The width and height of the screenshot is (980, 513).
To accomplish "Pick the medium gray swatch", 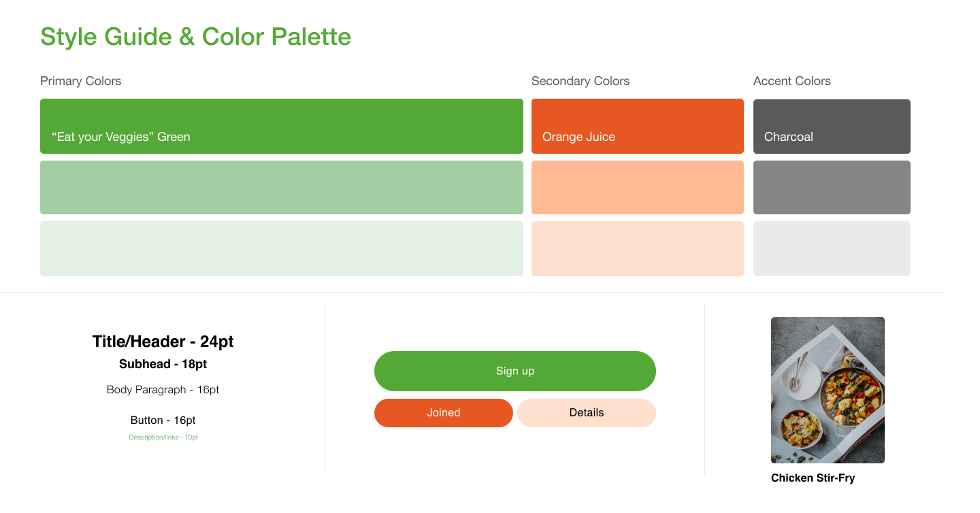I will pos(832,187).
